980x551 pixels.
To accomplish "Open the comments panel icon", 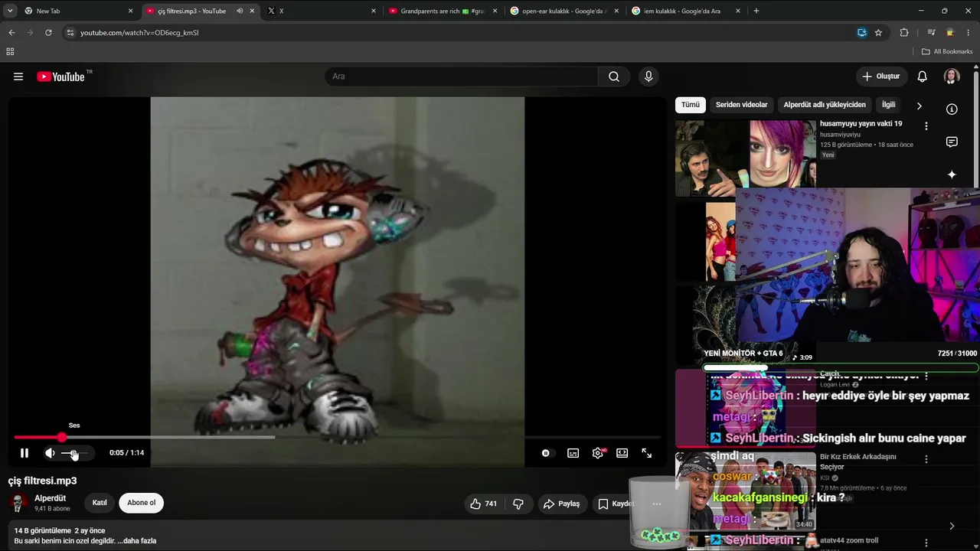I will [952, 142].
